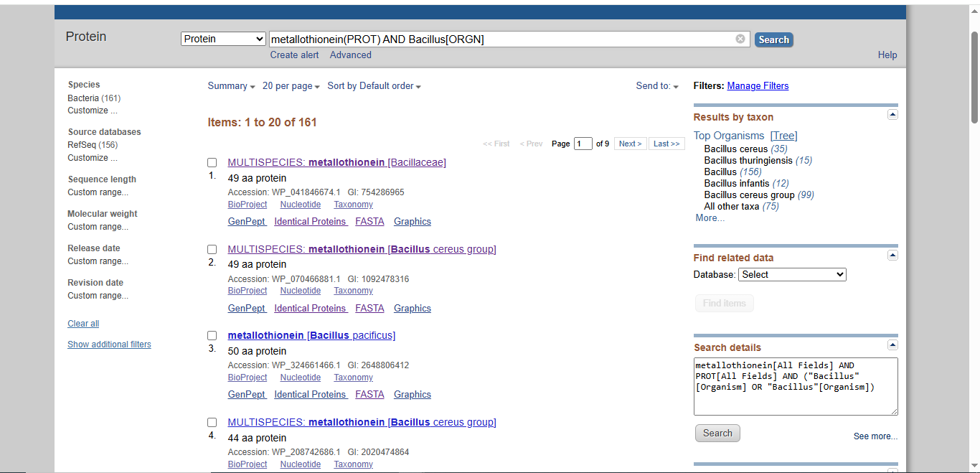Filter by Bacillus thuringiensis taxon

pos(748,160)
